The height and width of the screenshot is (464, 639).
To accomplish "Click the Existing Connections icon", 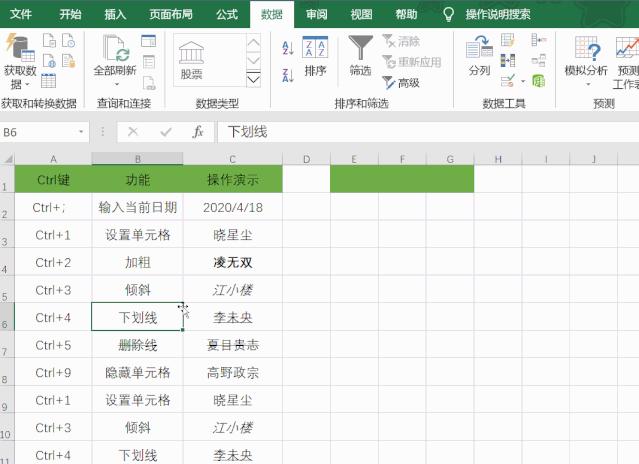I will [68, 61].
